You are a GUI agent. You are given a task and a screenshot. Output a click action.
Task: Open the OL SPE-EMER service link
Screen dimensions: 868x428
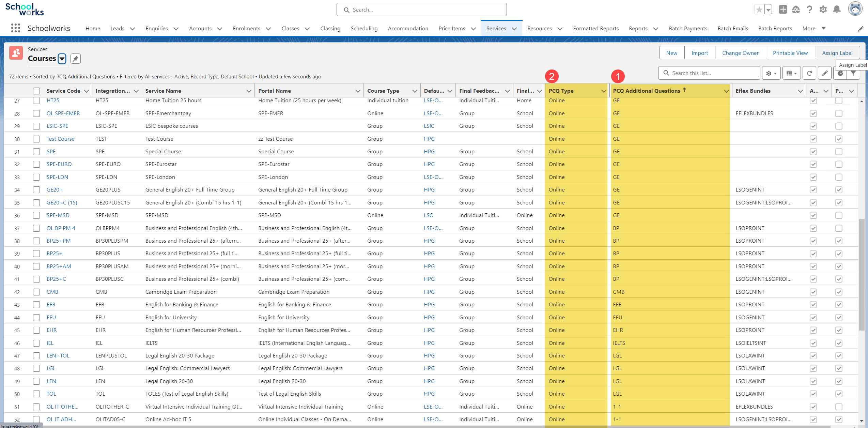click(63, 113)
